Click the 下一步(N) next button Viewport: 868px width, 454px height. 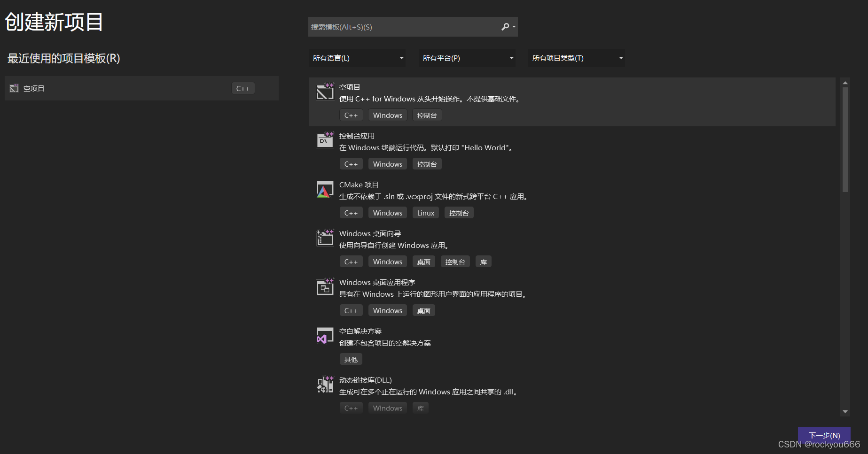(x=824, y=435)
